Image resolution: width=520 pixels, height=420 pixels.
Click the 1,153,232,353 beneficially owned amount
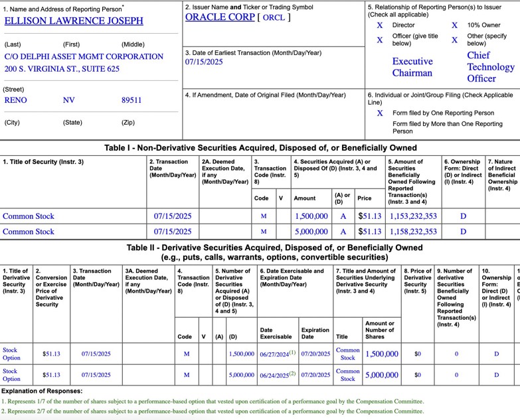coord(413,216)
